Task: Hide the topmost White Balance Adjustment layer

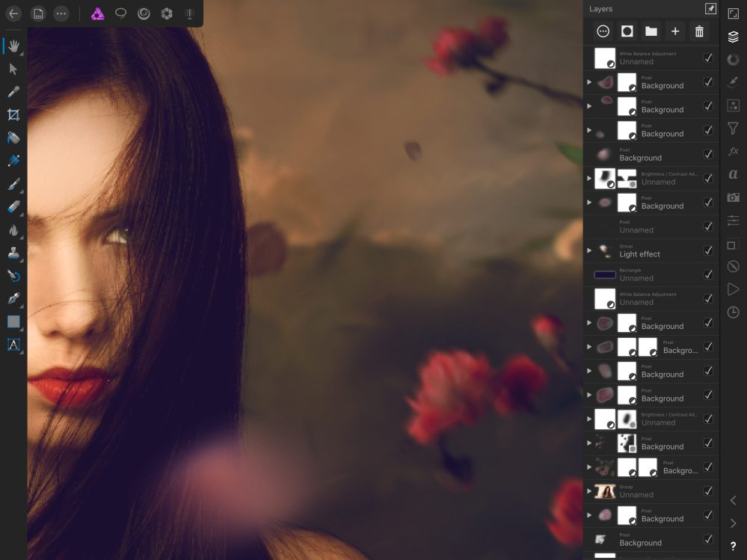Action: click(708, 58)
